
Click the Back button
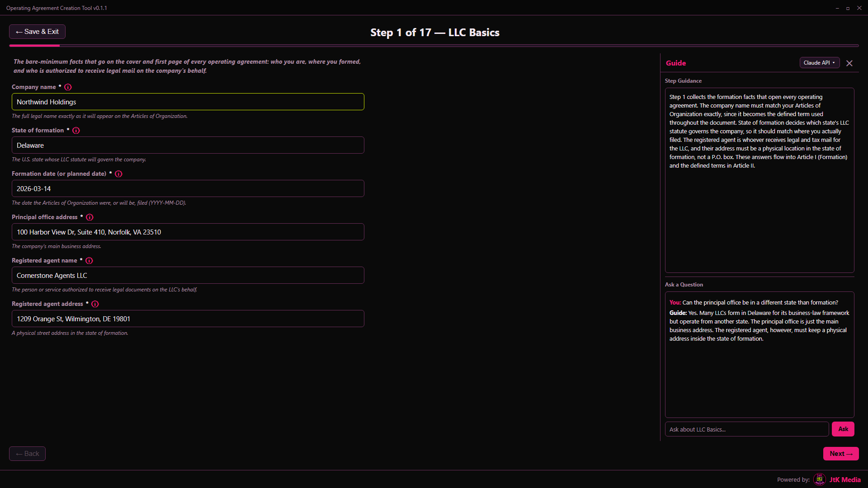tap(27, 454)
